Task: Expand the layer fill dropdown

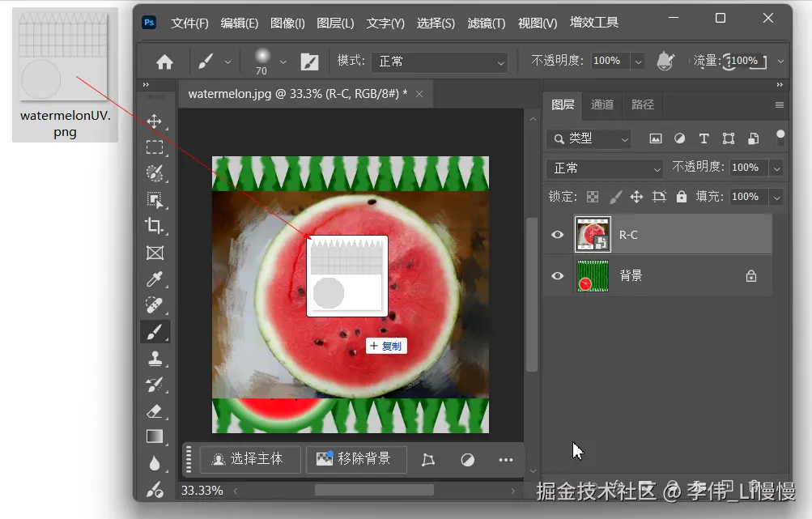Action: coord(776,198)
